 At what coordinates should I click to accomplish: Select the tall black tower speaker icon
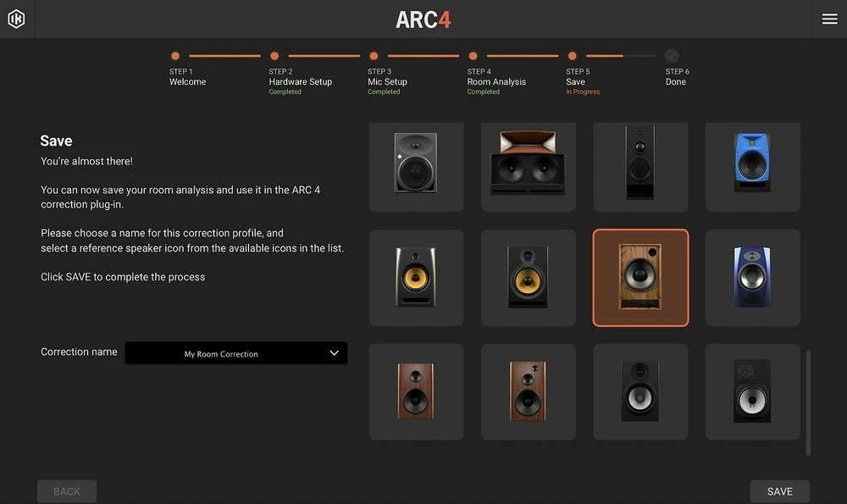point(640,166)
